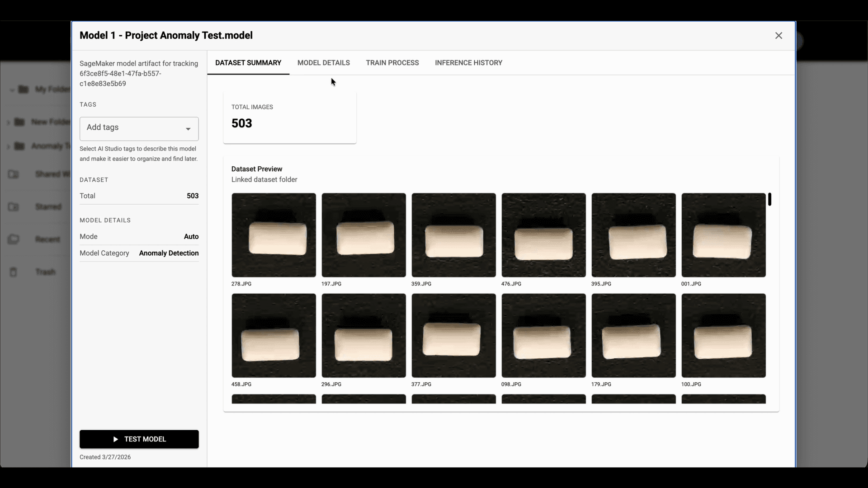The width and height of the screenshot is (868, 488).
Task: Click the Starred icon in the sidebar
Action: tap(14, 206)
